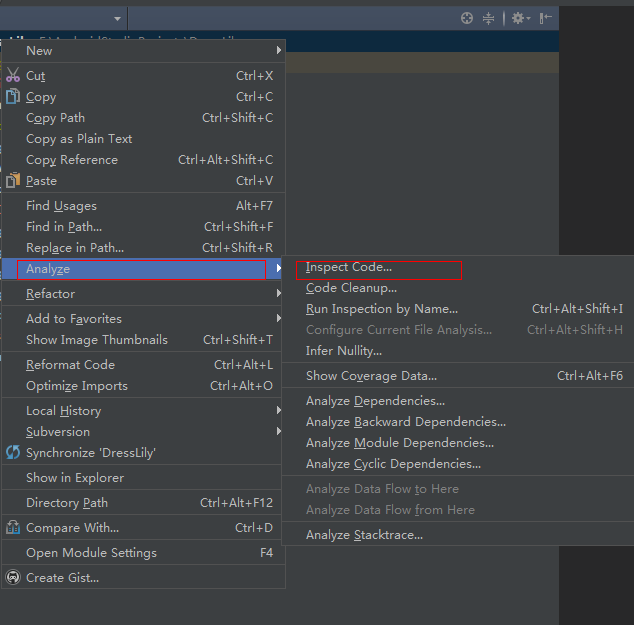The height and width of the screenshot is (625, 634).
Task: Choose Analyze Dependencies...
Action: coord(458,401)
